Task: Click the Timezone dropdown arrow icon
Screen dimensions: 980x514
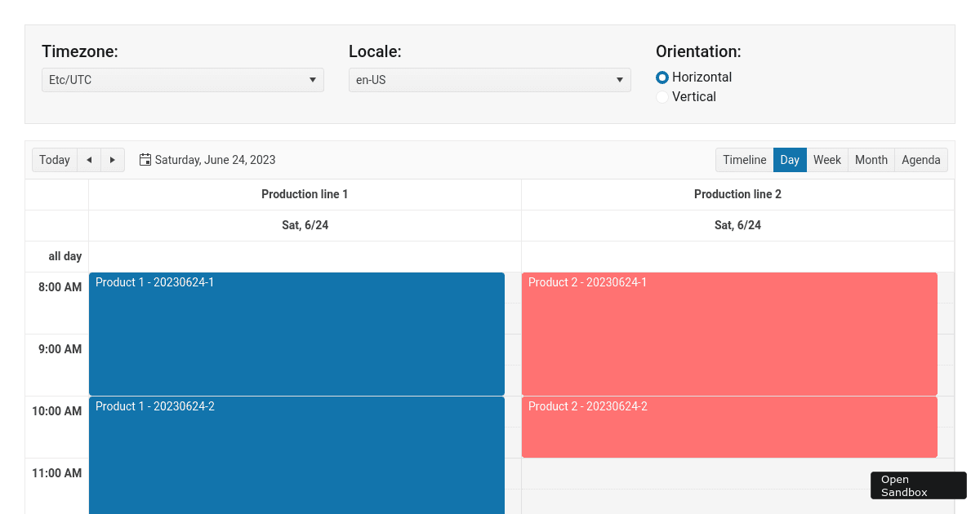Action: (x=313, y=80)
